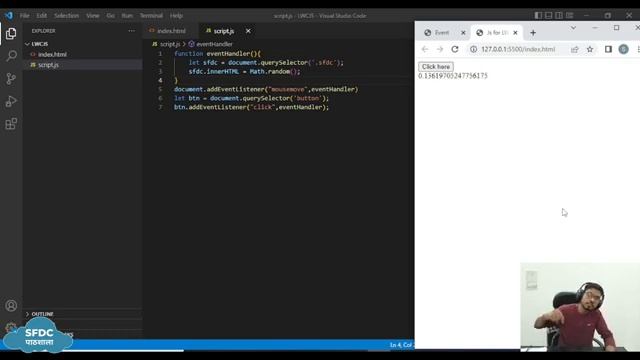Switch to script.js editor tab
The width and height of the screenshot is (640, 360).
224,31
